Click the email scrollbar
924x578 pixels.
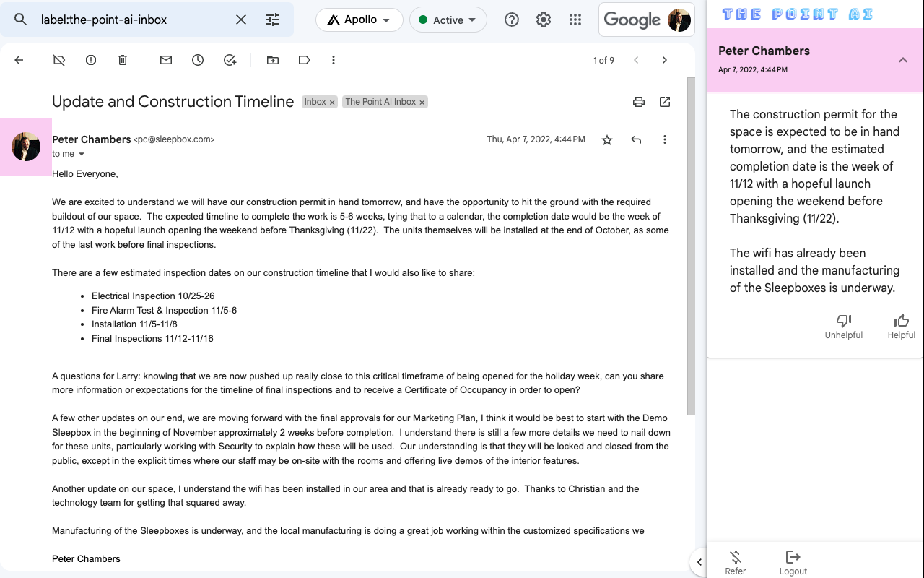tap(691, 247)
